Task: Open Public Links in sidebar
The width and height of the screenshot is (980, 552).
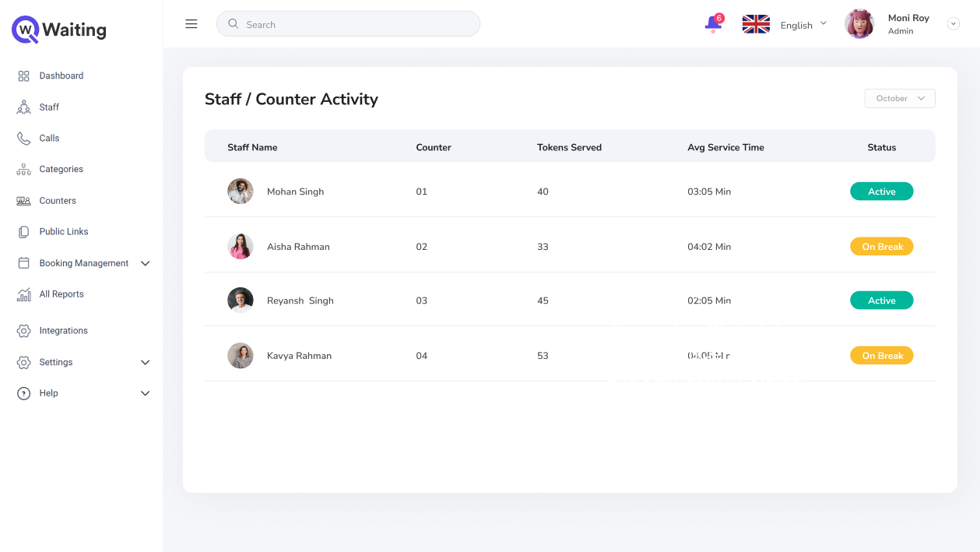Action: pyautogui.click(x=64, y=232)
